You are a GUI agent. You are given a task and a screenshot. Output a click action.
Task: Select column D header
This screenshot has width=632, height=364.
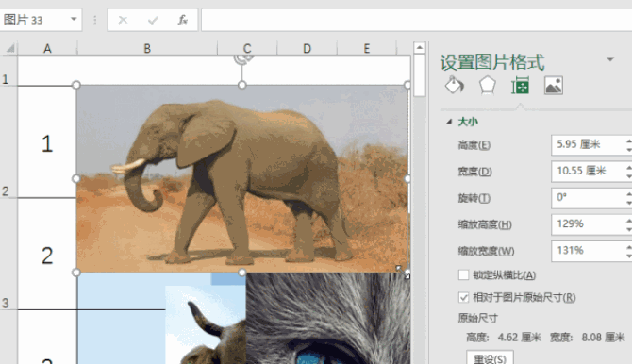coord(307,48)
